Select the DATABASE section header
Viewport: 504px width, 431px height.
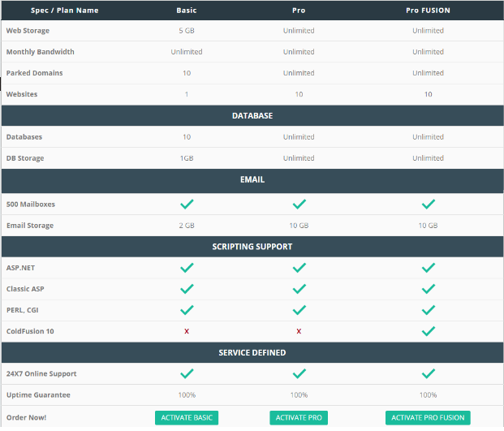(x=252, y=116)
